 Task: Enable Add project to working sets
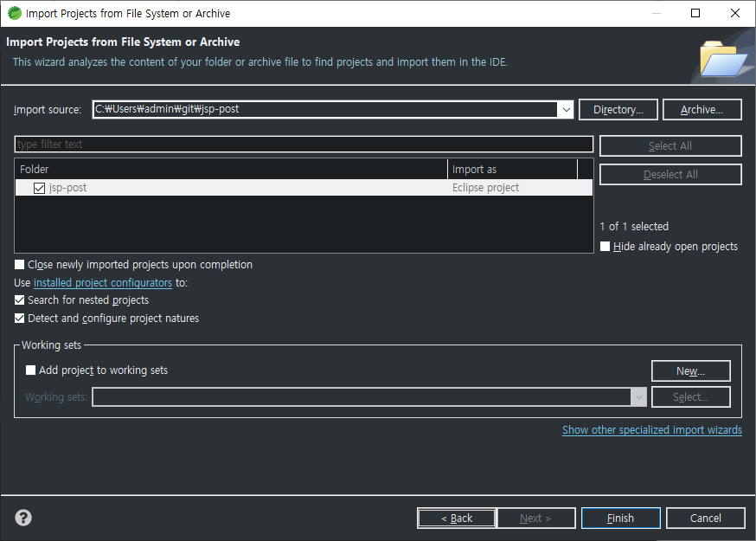tap(30, 370)
